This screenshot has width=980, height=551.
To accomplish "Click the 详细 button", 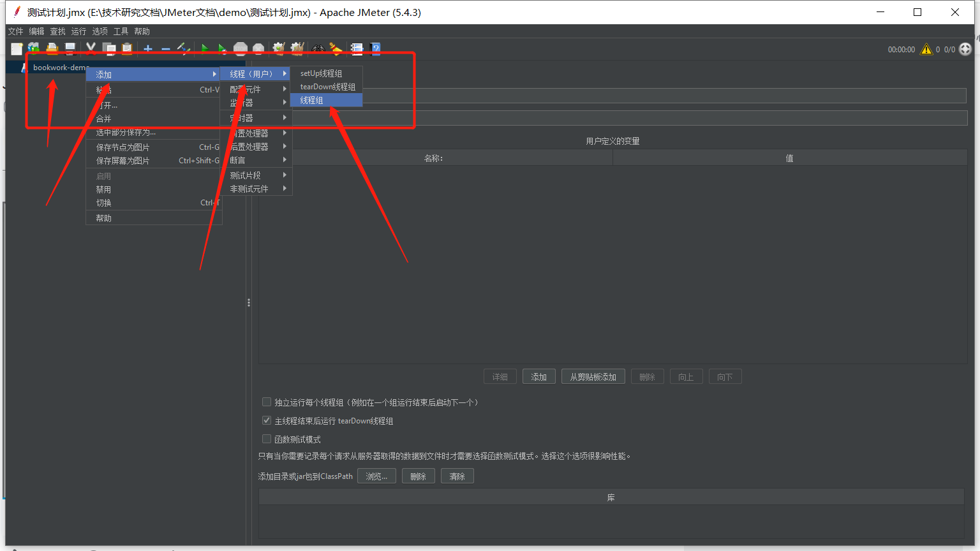I will point(500,377).
